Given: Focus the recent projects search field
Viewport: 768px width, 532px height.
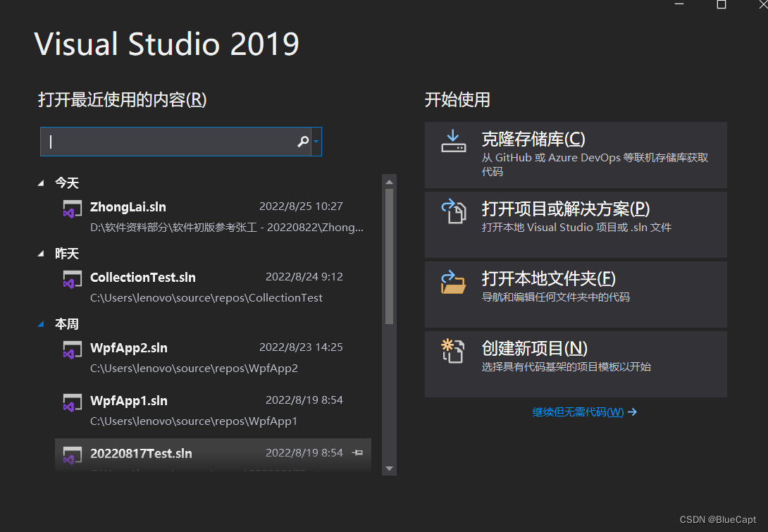Looking at the screenshot, I should coord(175,142).
